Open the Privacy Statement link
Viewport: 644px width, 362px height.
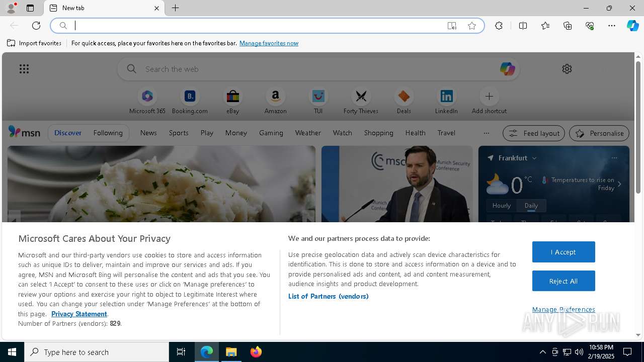(79, 314)
